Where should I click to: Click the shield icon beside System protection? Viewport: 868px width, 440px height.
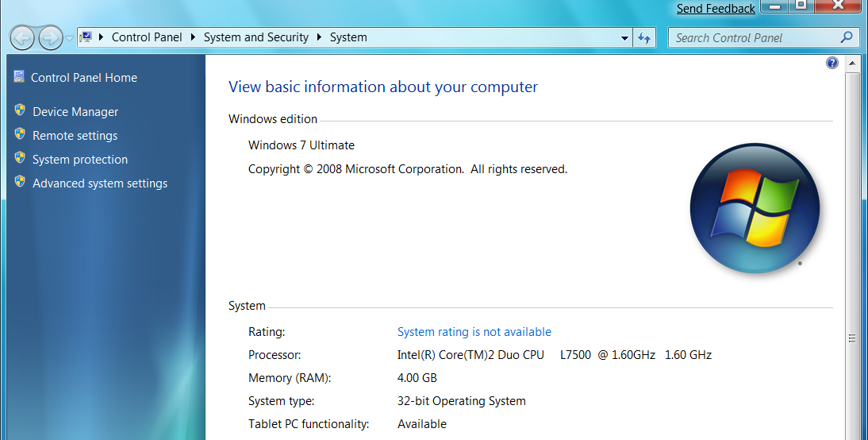[20, 158]
